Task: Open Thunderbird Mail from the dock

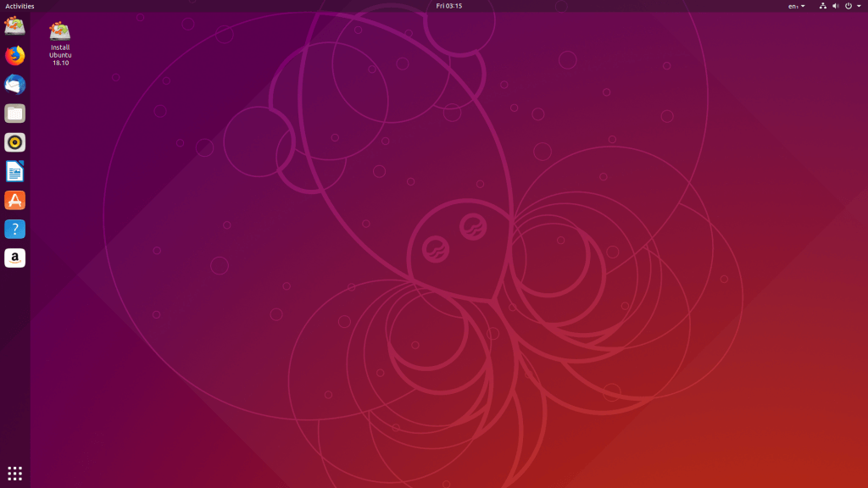Action: [x=15, y=85]
